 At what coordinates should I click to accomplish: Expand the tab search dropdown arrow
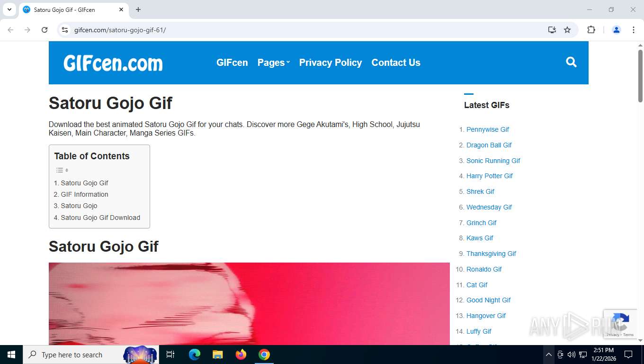(9, 9)
